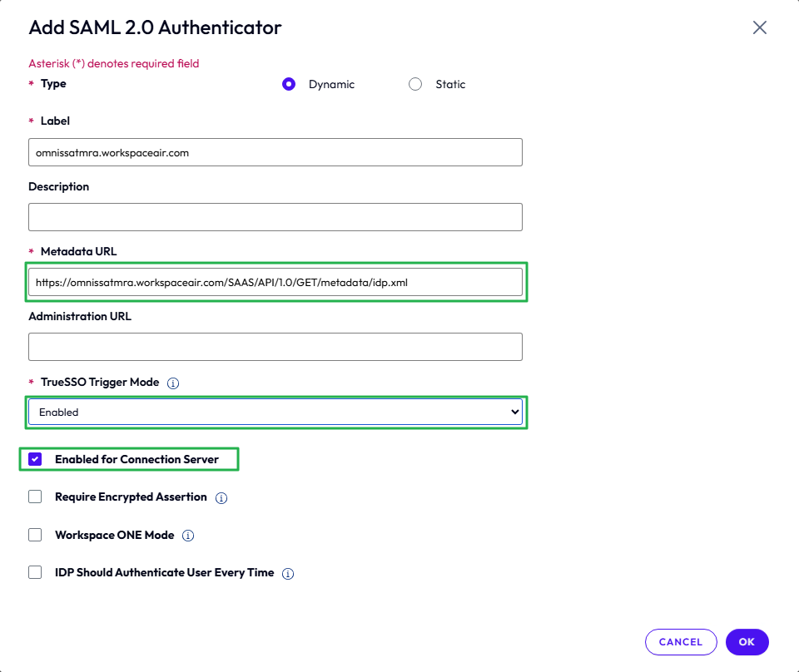Open the TrueSSO Trigger Mode dropdown
The width and height of the screenshot is (799, 672).
coord(275,412)
